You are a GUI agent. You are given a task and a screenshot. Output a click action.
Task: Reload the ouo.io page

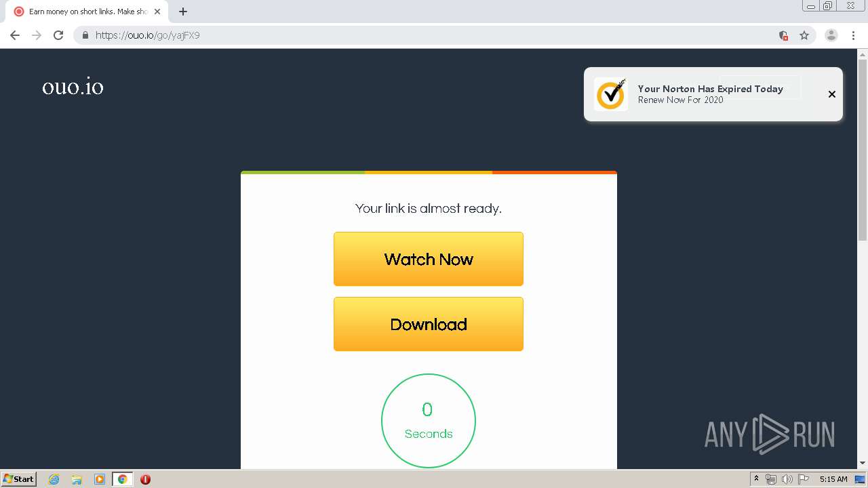pyautogui.click(x=58, y=35)
